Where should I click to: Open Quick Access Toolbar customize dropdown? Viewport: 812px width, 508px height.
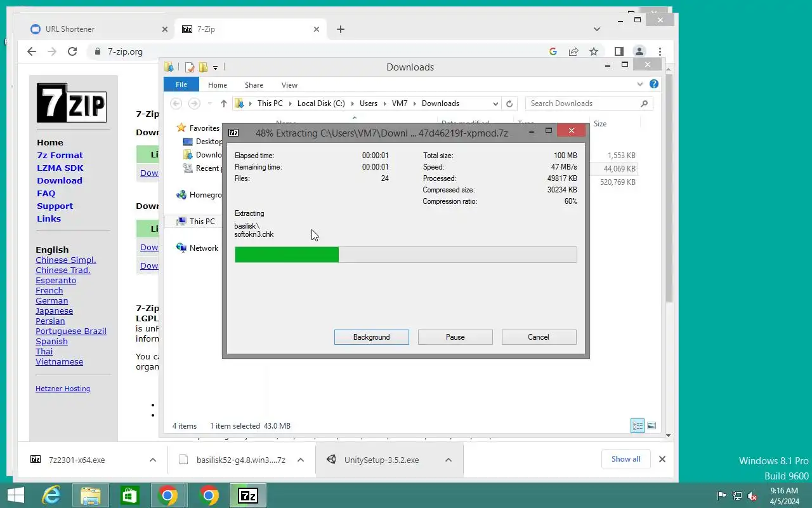[x=216, y=67]
